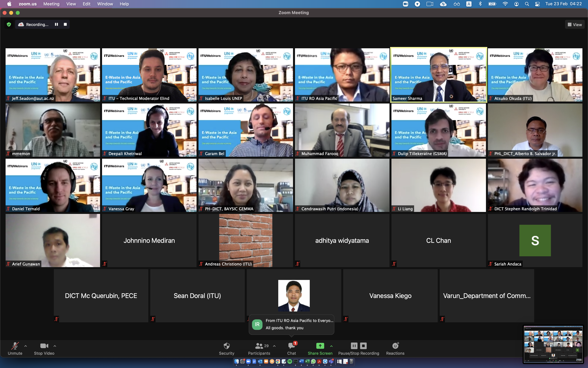Click the Johnnino Mediran name tile
The image size is (588, 368).
tap(149, 241)
